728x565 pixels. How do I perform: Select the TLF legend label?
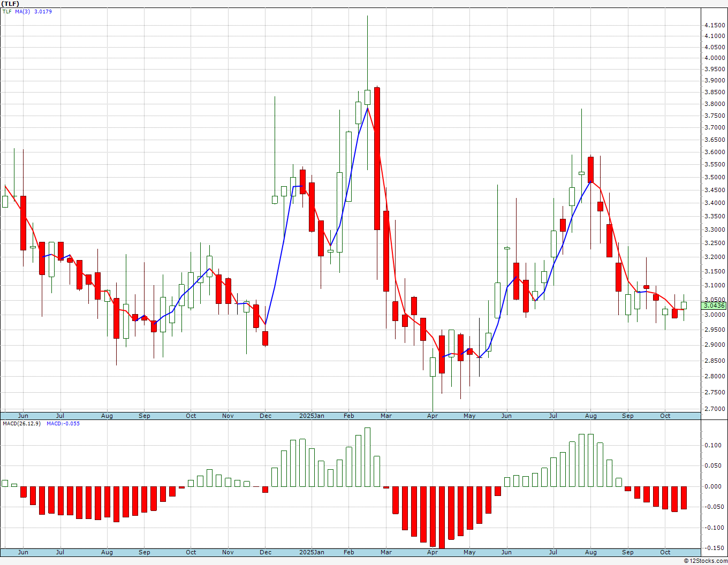7,11
